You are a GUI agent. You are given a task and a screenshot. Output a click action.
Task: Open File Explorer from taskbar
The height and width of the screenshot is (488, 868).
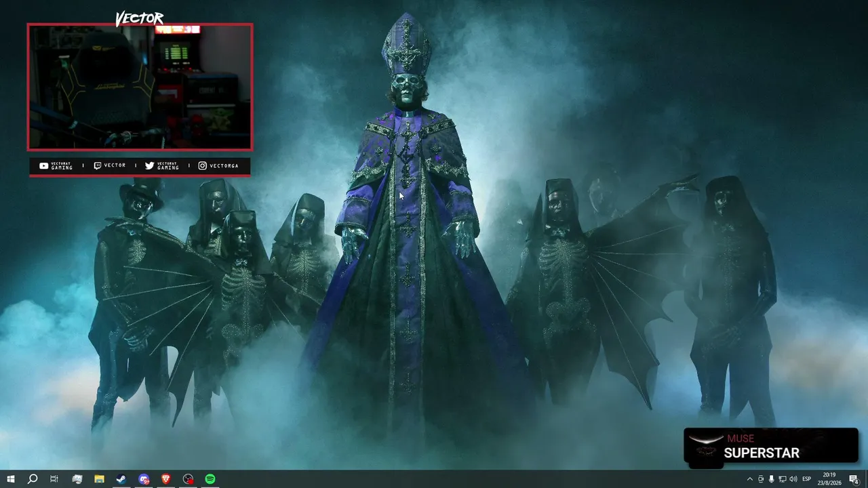[x=99, y=479]
